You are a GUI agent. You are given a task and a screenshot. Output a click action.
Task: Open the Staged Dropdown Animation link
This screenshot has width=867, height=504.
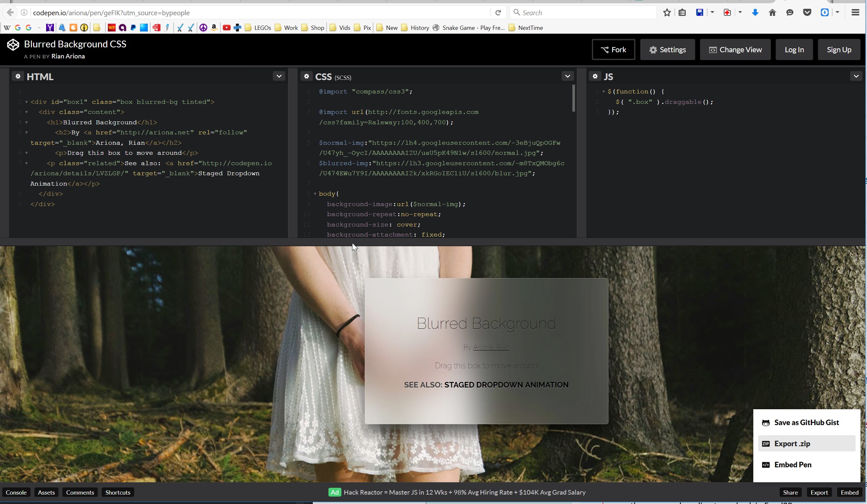(506, 385)
